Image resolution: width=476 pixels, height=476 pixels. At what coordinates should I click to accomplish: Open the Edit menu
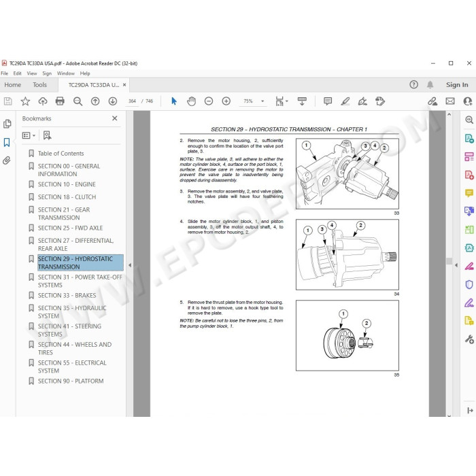coord(17,73)
